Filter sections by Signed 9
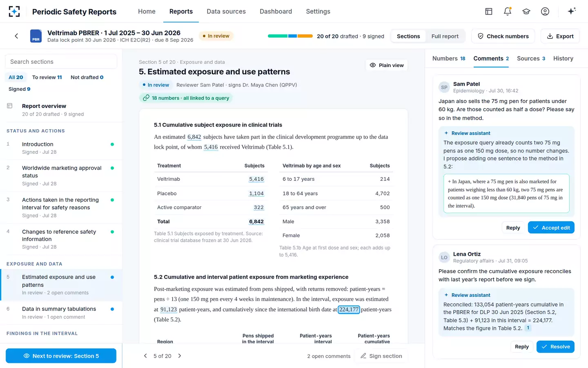This screenshot has width=588, height=368. point(20,89)
